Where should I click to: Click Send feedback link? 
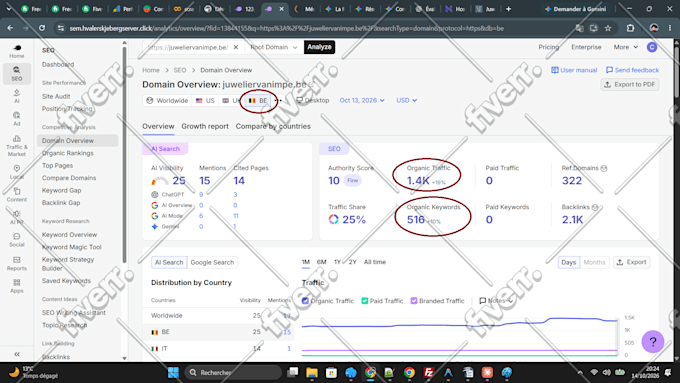632,70
